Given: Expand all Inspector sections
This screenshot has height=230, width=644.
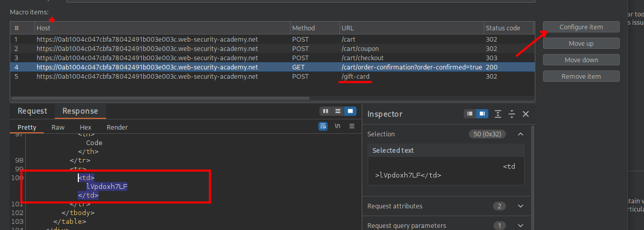Looking at the screenshot, I should pos(498,114).
